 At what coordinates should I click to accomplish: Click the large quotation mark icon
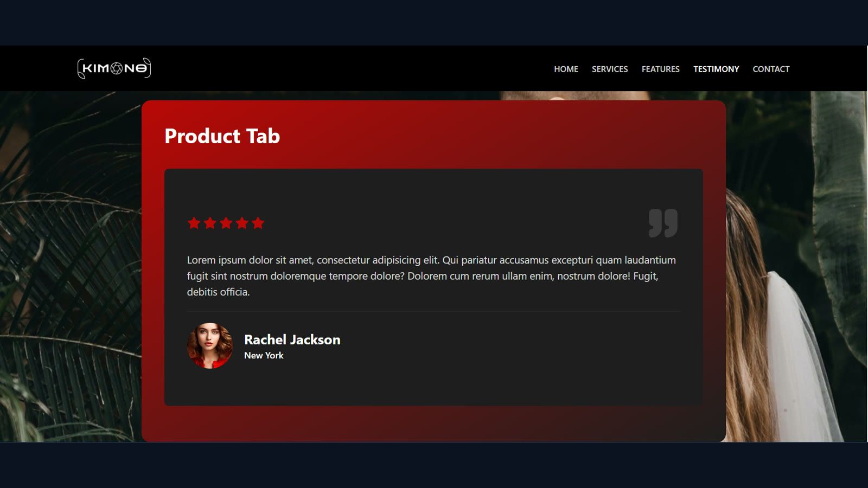663,223
